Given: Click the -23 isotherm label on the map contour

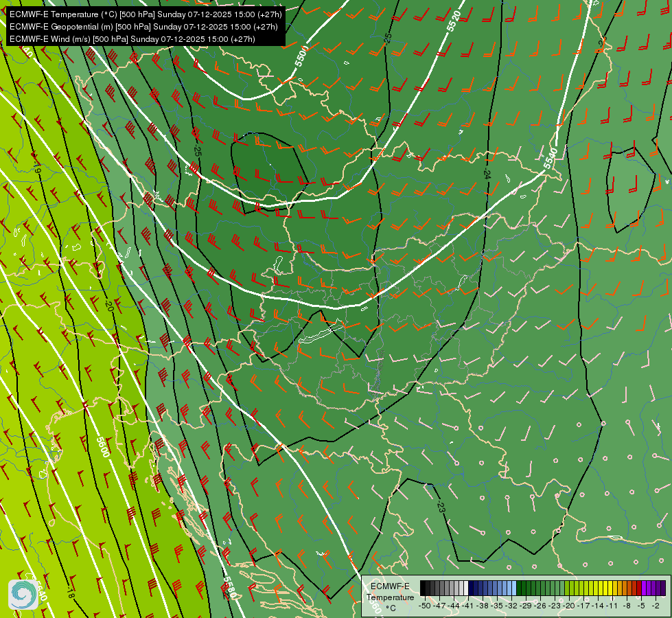Looking at the screenshot, I should [x=441, y=507].
